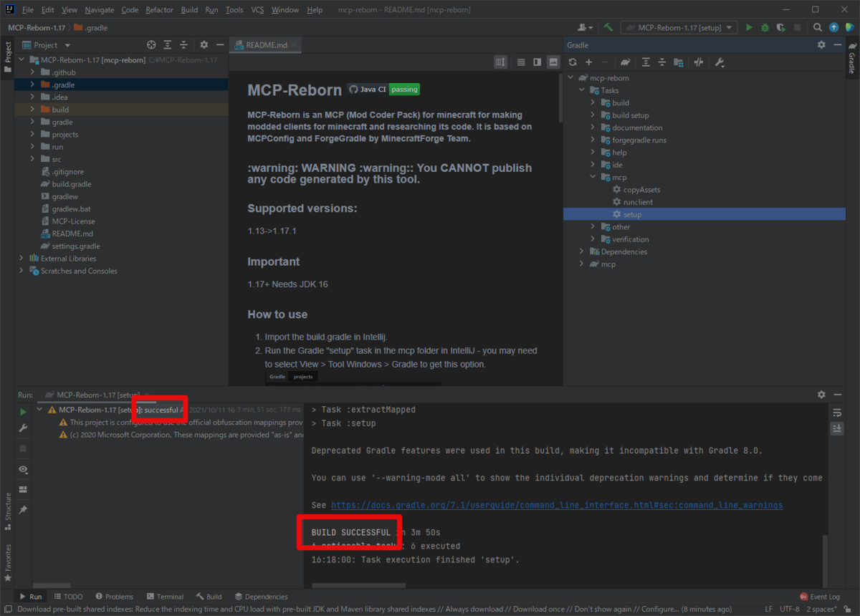Expand the .github folder
860x616 pixels.
pyautogui.click(x=33, y=72)
